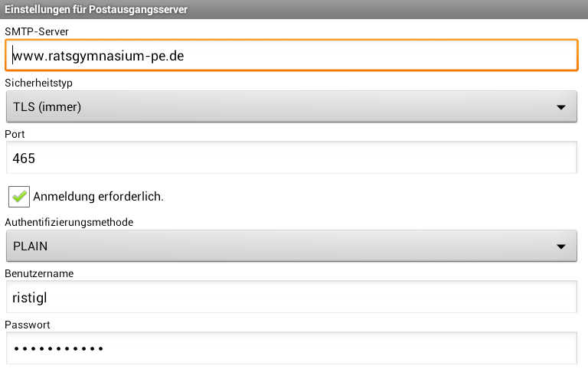Click the www.ratsgymnasium-pe.de server text
Screen dimensions: 588x369
(98, 56)
